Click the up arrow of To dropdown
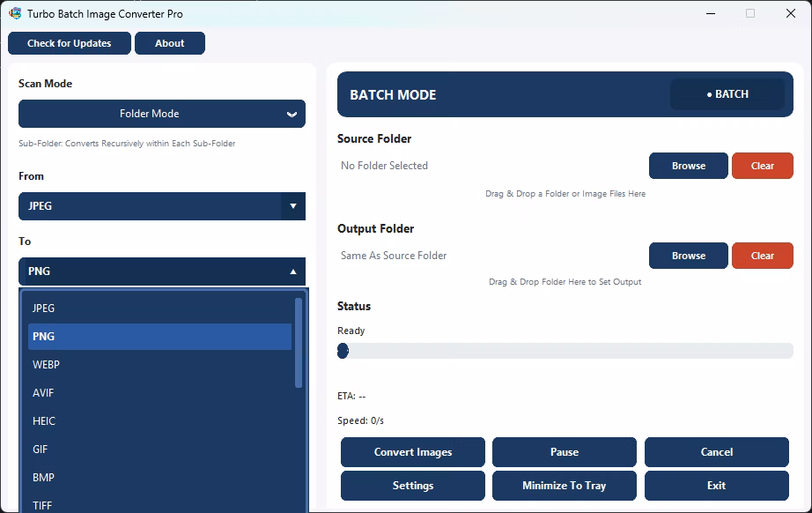This screenshot has width=812, height=513. tap(293, 271)
